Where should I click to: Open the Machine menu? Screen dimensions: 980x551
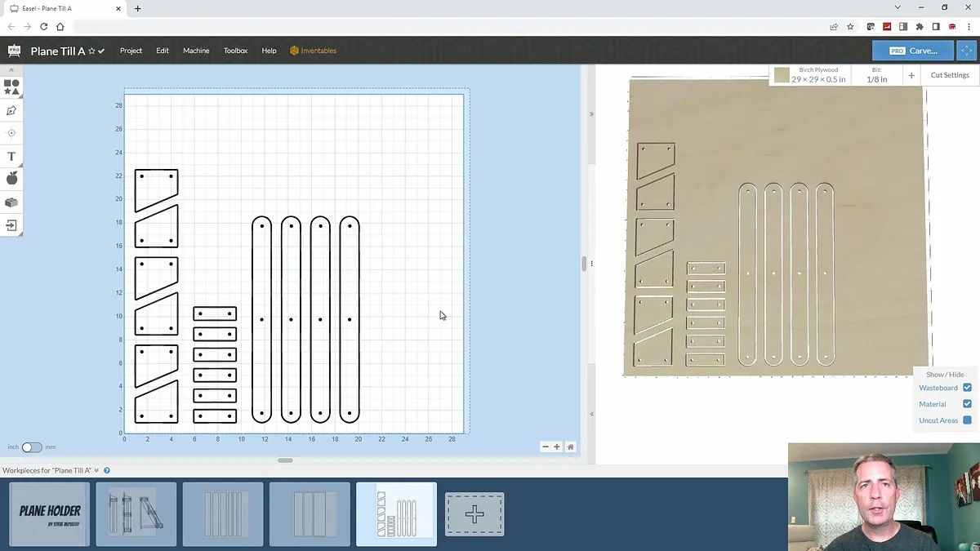pos(196,51)
